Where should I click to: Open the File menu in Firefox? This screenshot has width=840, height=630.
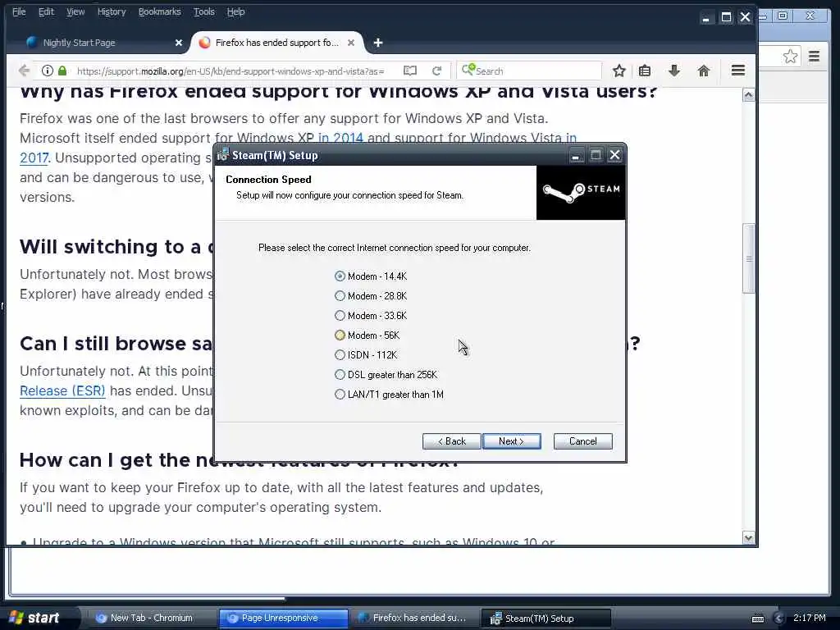(19, 11)
